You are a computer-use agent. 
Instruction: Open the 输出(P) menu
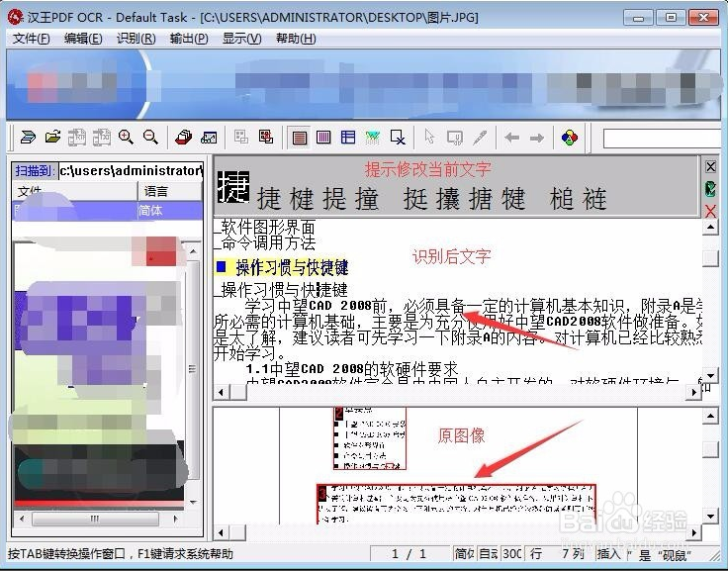coord(189,38)
